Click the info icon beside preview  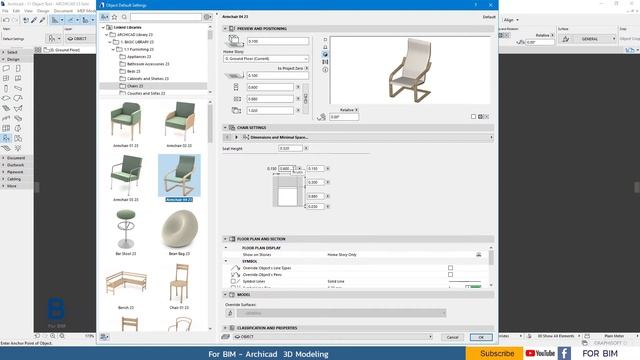point(325,70)
